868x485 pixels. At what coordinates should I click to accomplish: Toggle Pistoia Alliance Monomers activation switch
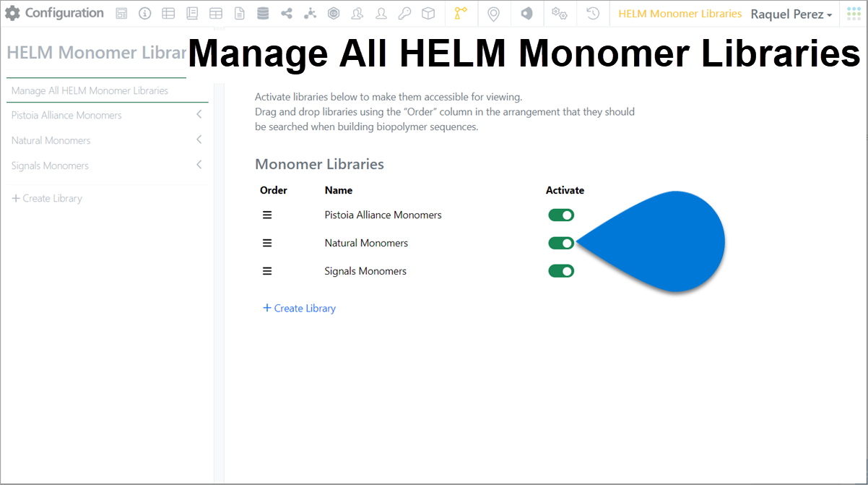[x=561, y=215]
